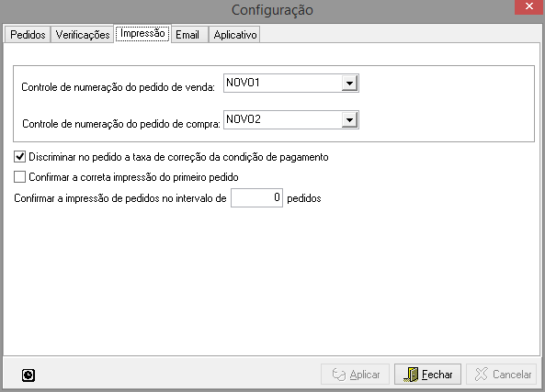Uncheck Discriminar no pedido a taxa checkbox
Screen dimensions: 545x392
coord(19,157)
